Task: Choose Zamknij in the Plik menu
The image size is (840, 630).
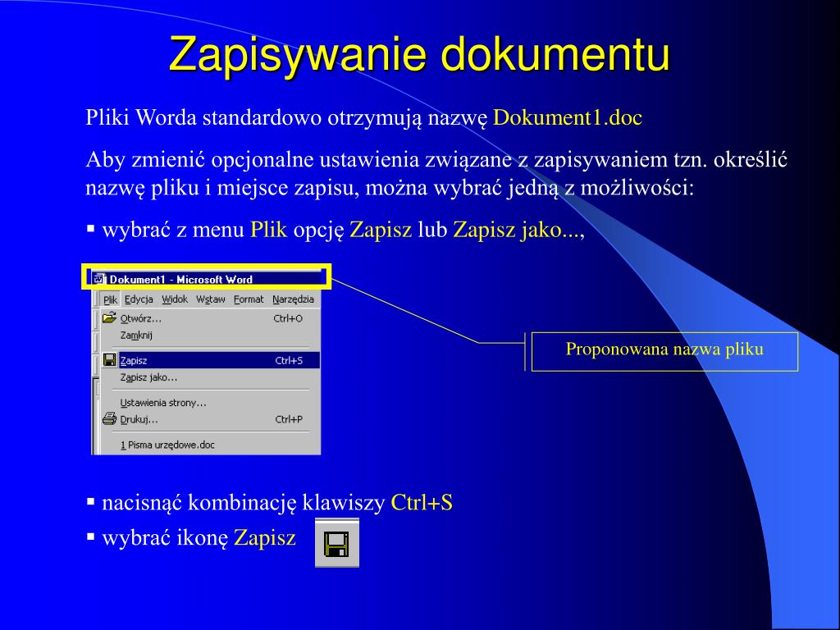Action: point(211,335)
